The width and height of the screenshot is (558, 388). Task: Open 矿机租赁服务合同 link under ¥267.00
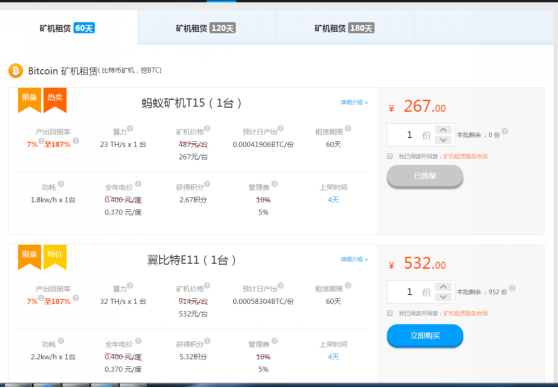(465, 156)
